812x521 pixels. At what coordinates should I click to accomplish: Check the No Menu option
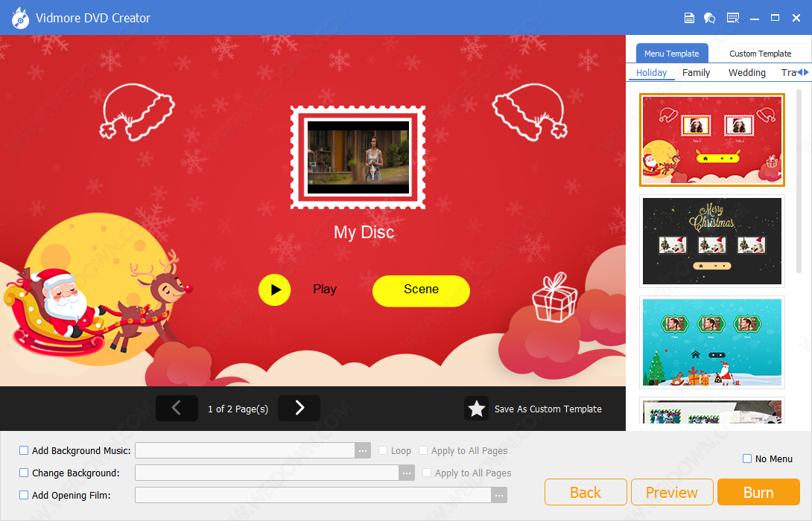tap(747, 458)
